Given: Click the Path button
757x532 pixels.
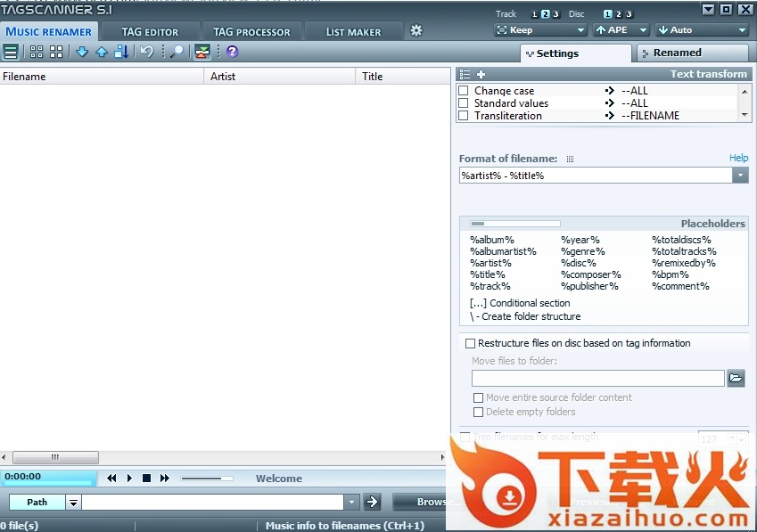Looking at the screenshot, I should point(37,502).
